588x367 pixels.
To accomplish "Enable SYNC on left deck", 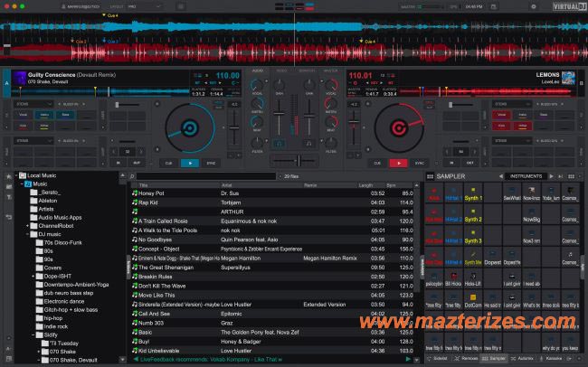I will [x=211, y=163].
